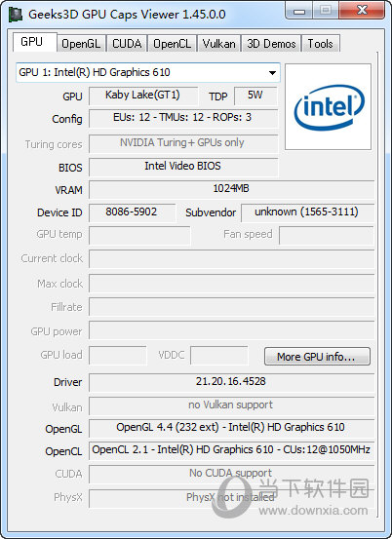Screen dimensions: 392x539
Task: Click the empty Fillrate field
Action: tap(231, 307)
